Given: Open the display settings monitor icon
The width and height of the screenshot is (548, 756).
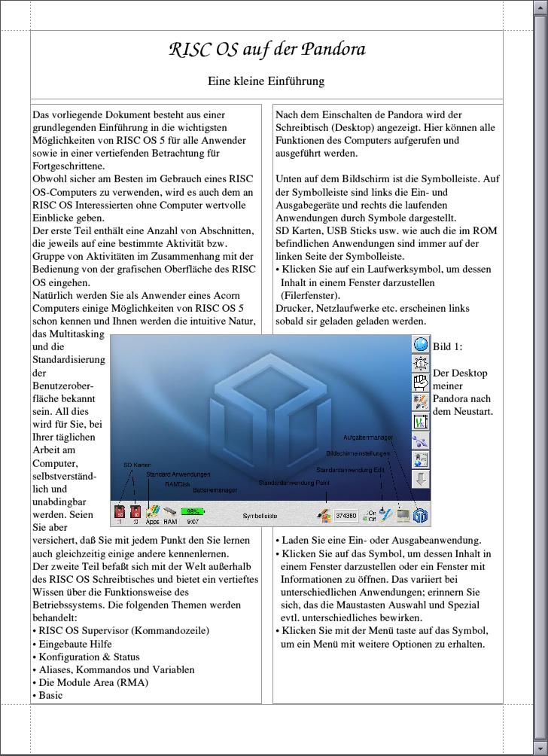Looking at the screenshot, I should [x=403, y=515].
